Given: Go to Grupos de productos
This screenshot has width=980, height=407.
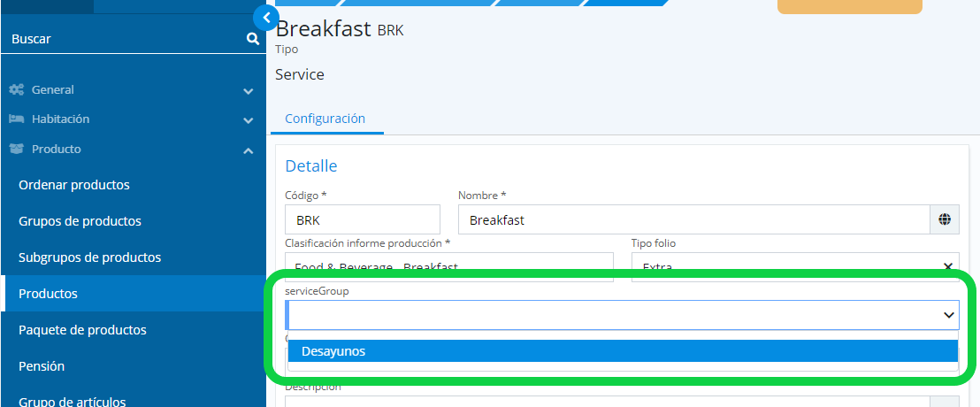Looking at the screenshot, I should 80,221.
